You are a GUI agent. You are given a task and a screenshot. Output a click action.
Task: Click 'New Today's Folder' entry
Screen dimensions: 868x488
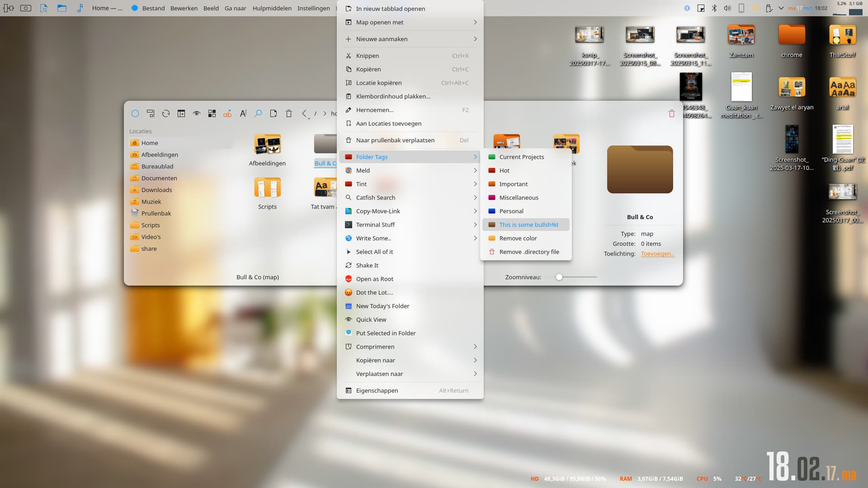tap(410, 306)
